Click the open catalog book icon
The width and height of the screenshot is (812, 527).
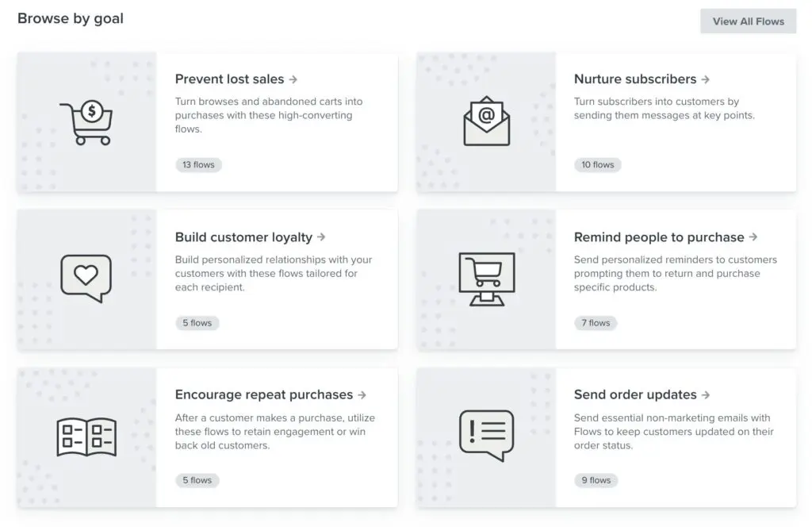coord(86,436)
